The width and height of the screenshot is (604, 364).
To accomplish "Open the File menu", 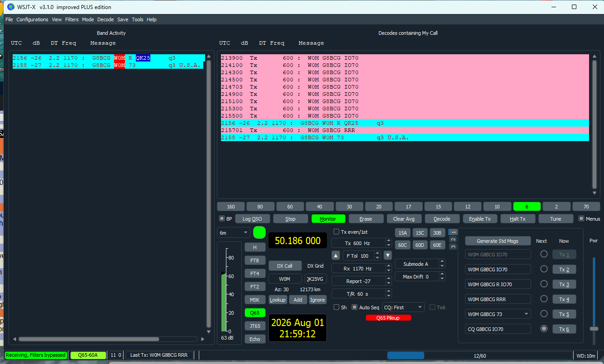I will pos(9,19).
